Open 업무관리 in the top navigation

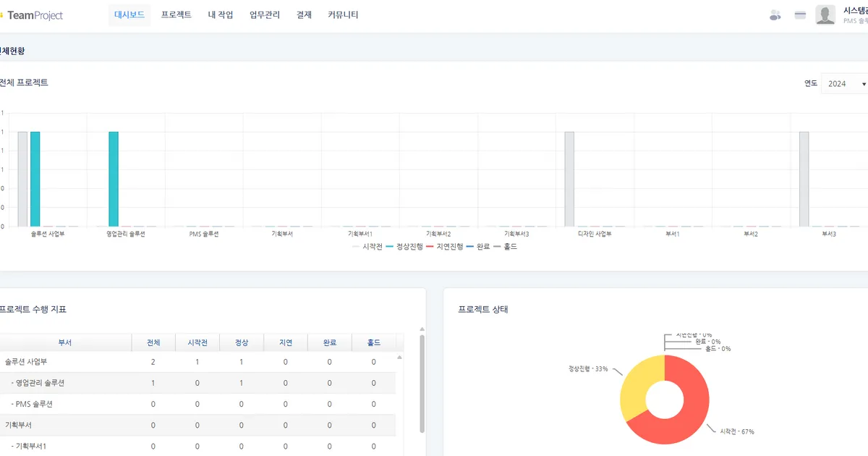coord(265,15)
